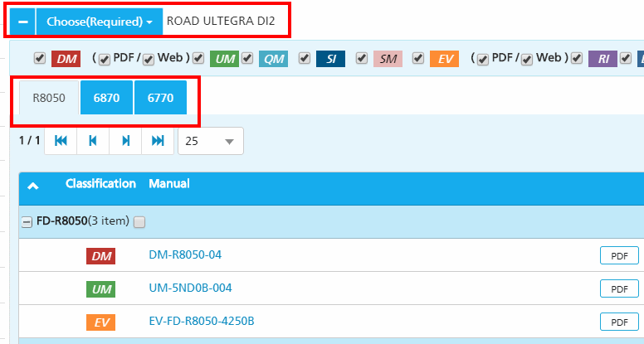Toggle the Web checkbox next to DM

point(149,60)
